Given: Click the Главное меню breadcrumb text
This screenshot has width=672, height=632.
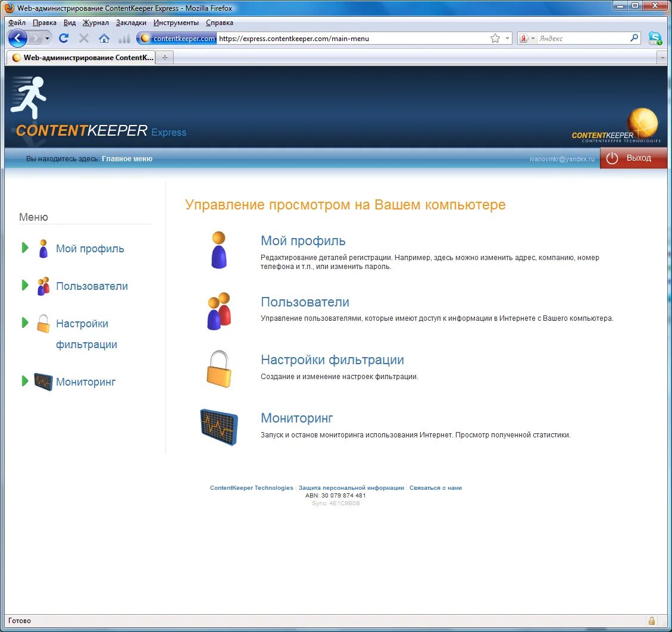Looking at the screenshot, I should point(127,158).
